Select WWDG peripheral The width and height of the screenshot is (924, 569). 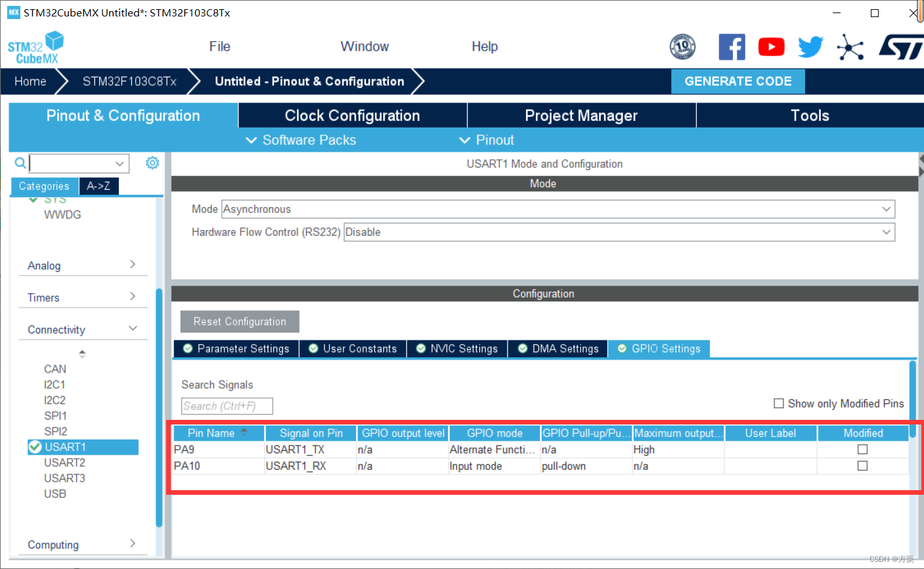pos(62,215)
